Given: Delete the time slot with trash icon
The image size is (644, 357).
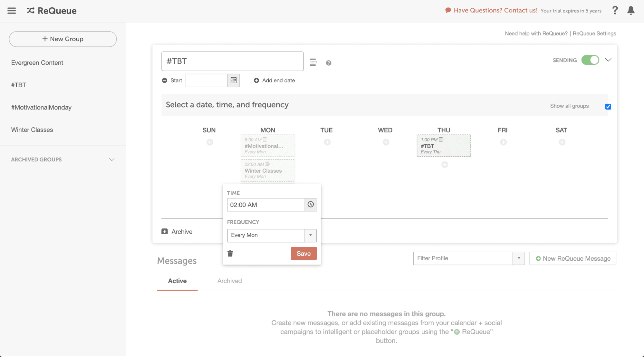Looking at the screenshot, I should [x=230, y=254].
